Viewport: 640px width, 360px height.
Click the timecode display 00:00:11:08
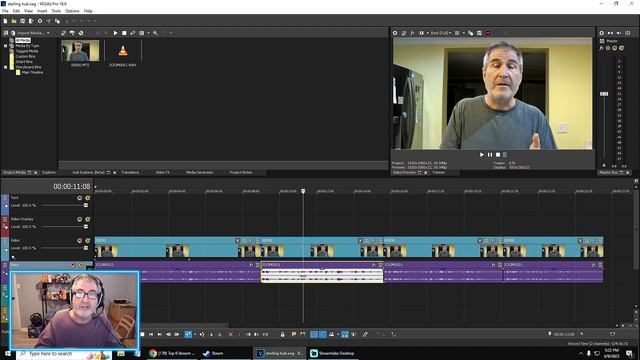click(72, 187)
